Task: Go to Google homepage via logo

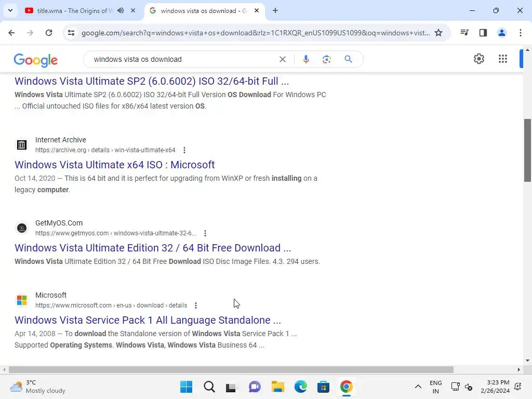Action: coord(36,60)
